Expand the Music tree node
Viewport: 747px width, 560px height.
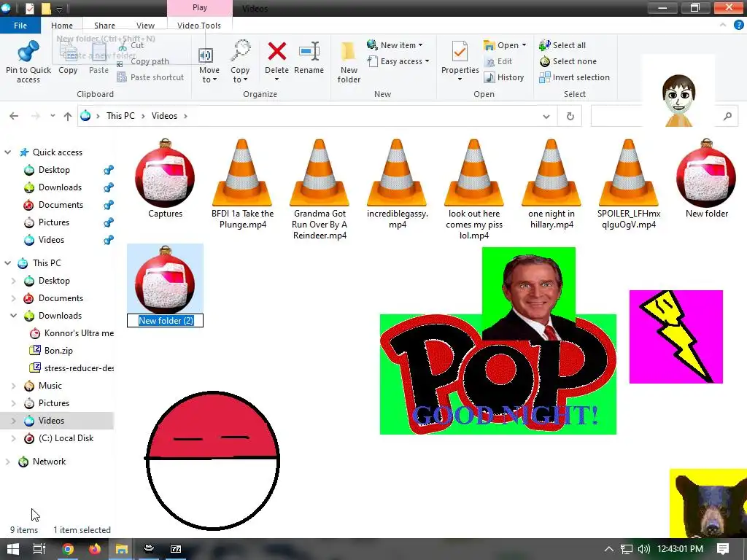click(x=14, y=386)
